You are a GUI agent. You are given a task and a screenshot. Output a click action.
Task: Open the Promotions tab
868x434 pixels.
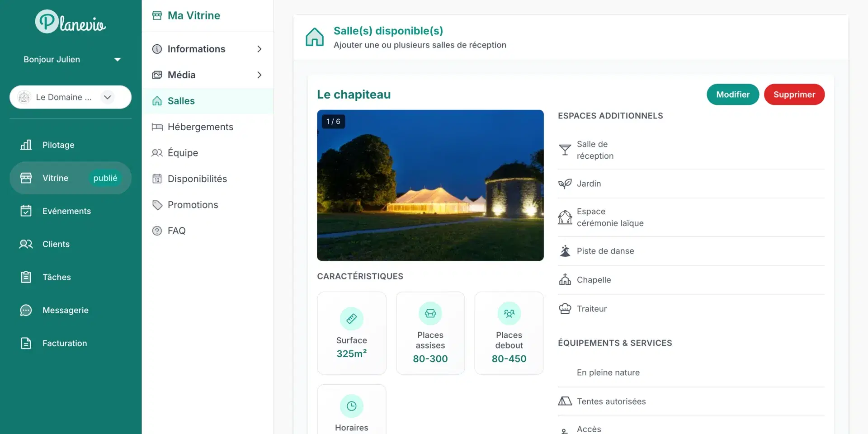point(208,205)
